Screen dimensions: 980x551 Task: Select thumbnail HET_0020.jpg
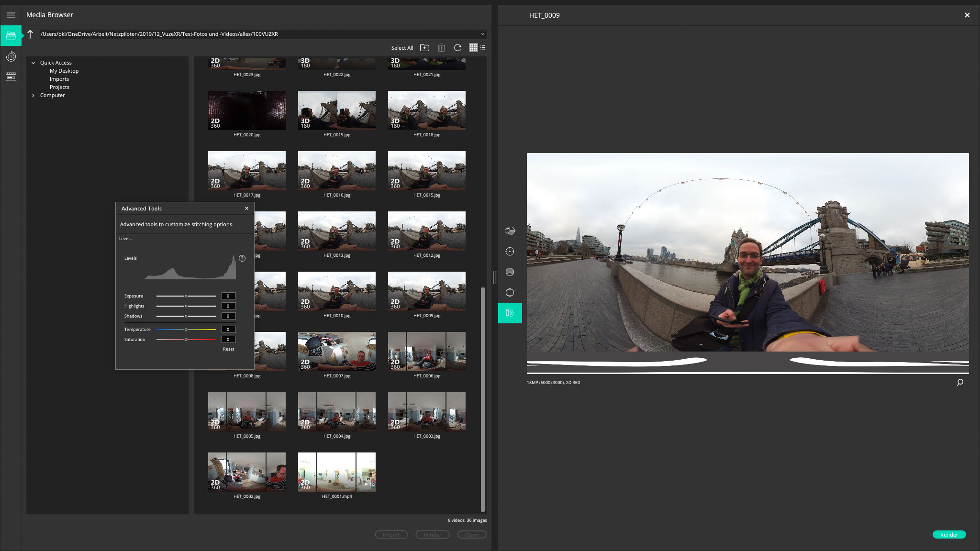[247, 110]
